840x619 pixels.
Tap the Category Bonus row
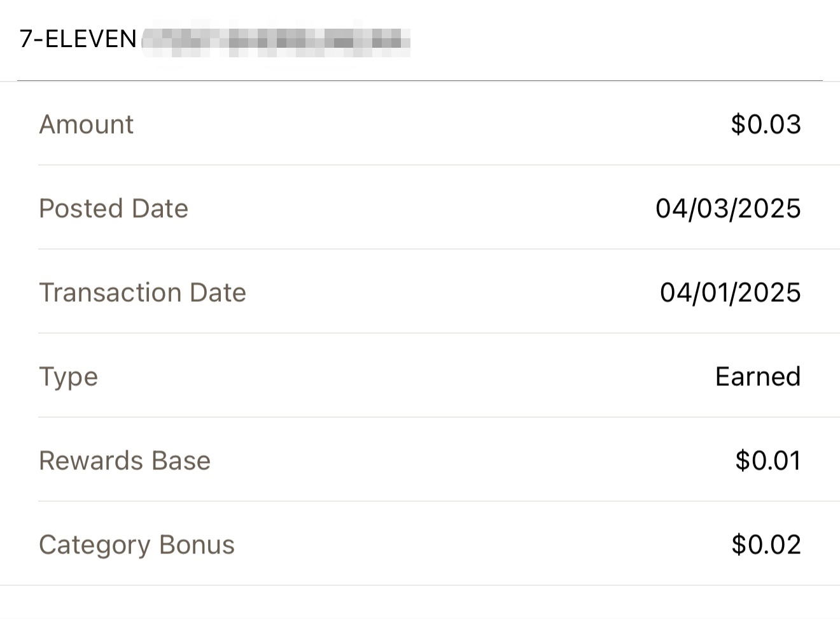[420, 544]
